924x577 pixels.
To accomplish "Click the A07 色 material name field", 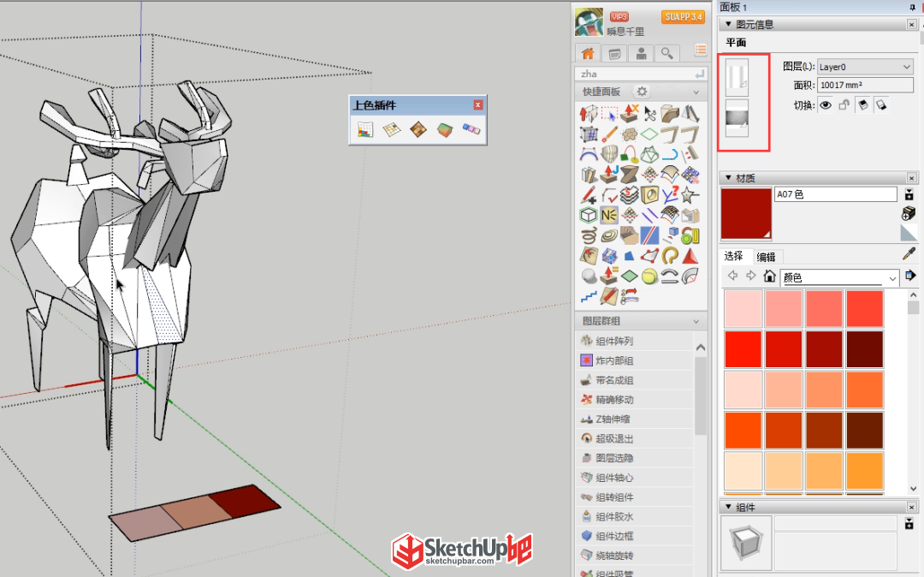I will coord(836,194).
